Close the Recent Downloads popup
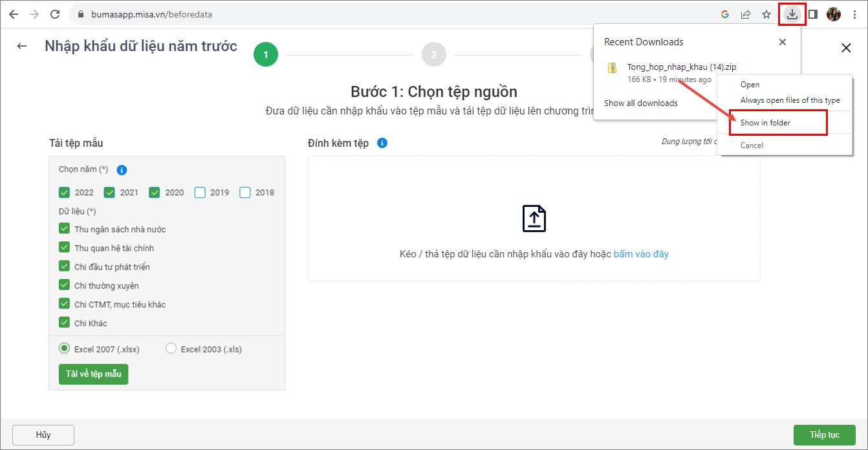The image size is (868, 450). click(x=783, y=42)
